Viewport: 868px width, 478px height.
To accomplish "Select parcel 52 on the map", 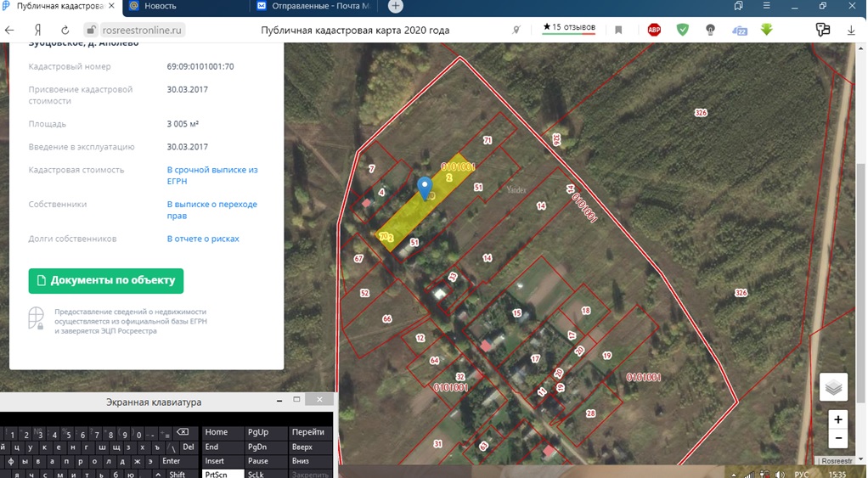I will pyautogui.click(x=364, y=293).
